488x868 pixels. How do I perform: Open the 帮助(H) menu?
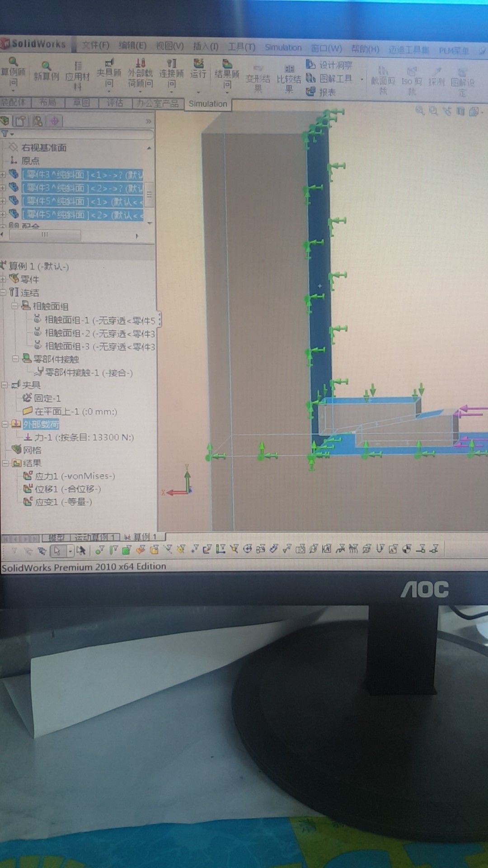[x=365, y=49]
